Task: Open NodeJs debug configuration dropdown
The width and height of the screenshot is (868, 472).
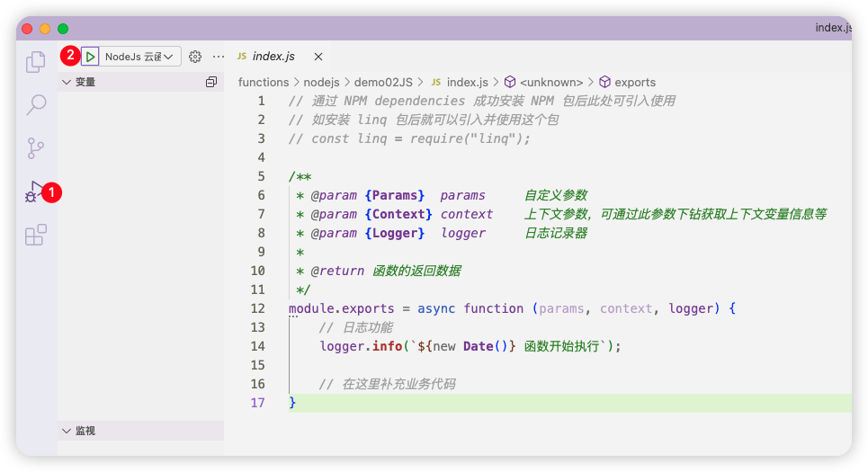Action: [x=139, y=57]
